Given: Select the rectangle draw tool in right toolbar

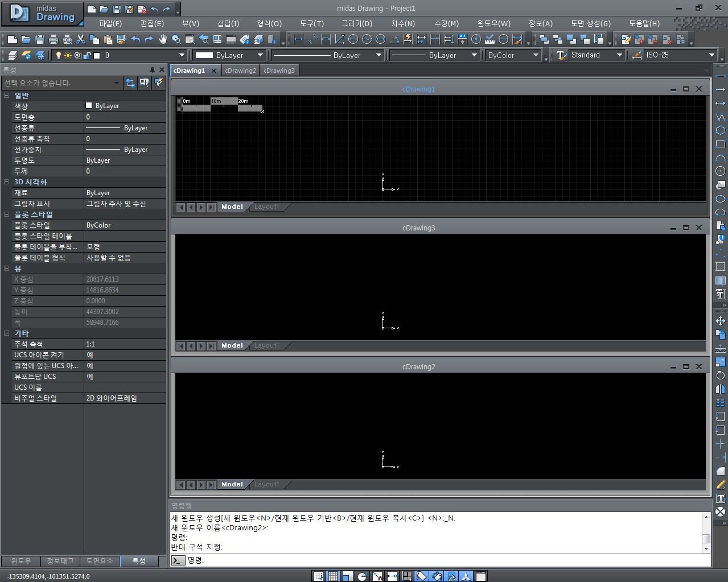Looking at the screenshot, I should [720, 144].
